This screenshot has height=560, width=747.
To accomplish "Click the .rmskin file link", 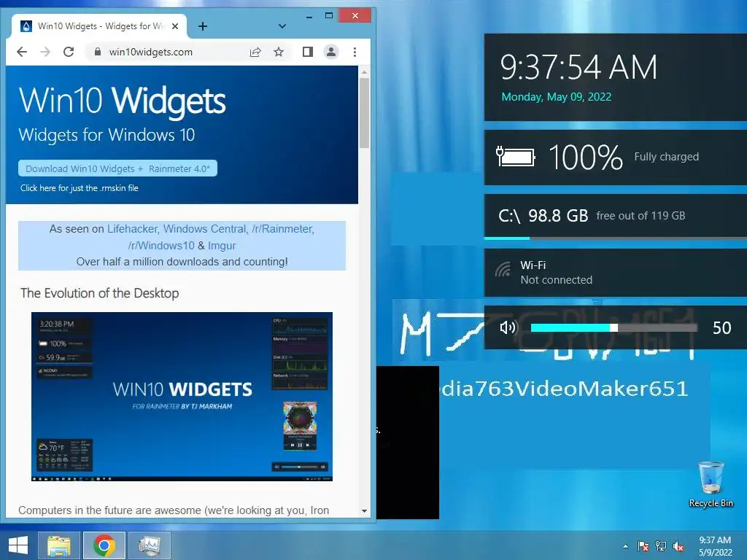I will (x=79, y=188).
